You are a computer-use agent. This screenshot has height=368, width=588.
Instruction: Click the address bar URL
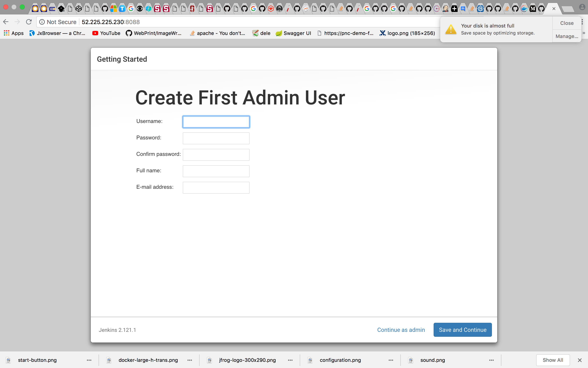click(x=110, y=22)
